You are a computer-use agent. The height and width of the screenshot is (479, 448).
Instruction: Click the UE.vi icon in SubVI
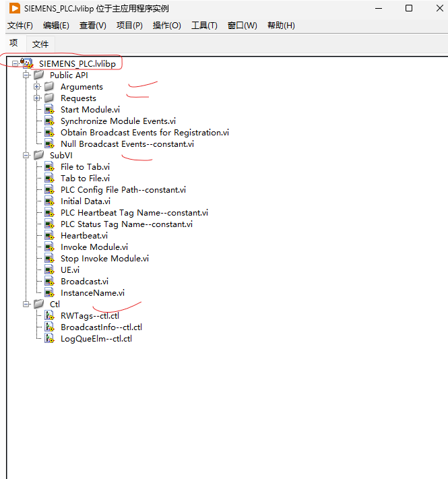point(49,270)
